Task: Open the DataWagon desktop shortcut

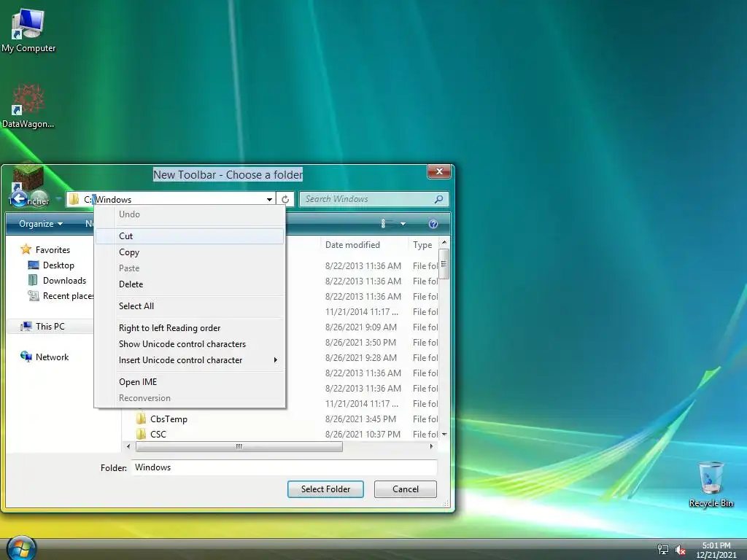Action: coord(28,105)
